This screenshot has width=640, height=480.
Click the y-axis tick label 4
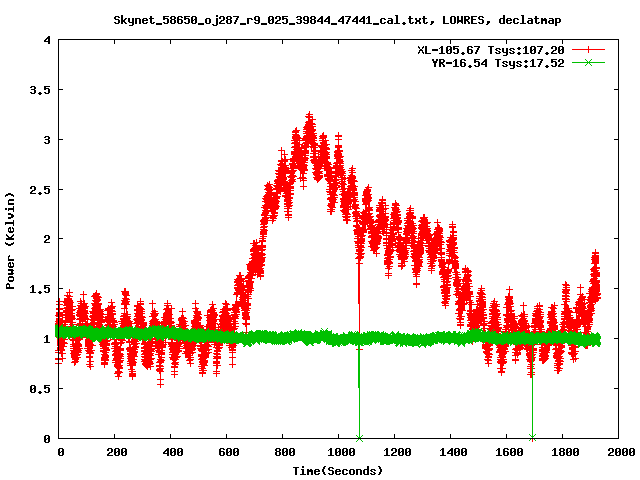pos(47,40)
